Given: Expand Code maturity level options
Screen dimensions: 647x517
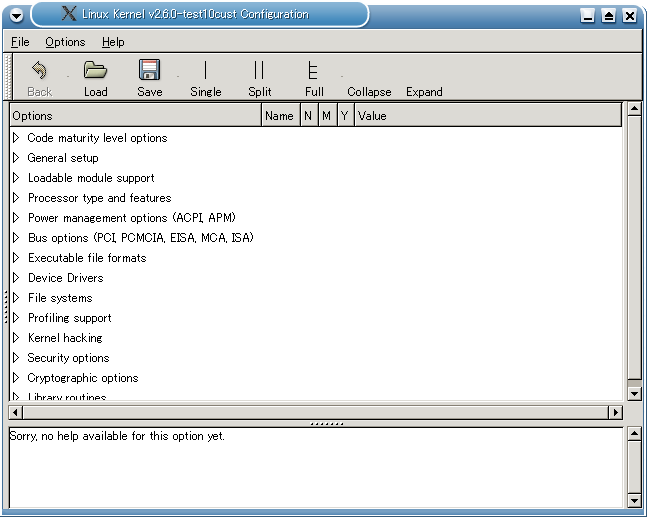Looking at the screenshot, I should [x=16, y=138].
